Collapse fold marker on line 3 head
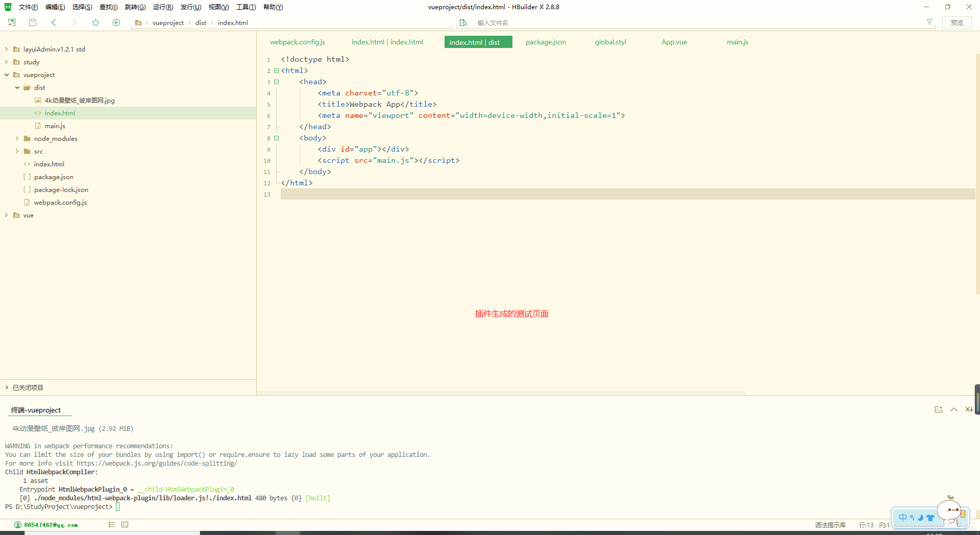The image size is (980, 535). point(276,82)
